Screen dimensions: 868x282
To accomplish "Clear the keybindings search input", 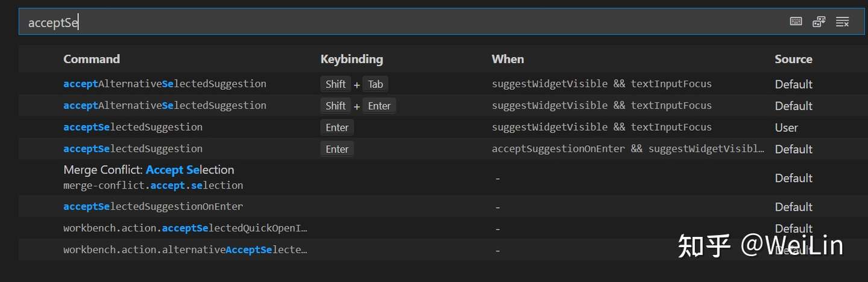I will click(x=842, y=22).
